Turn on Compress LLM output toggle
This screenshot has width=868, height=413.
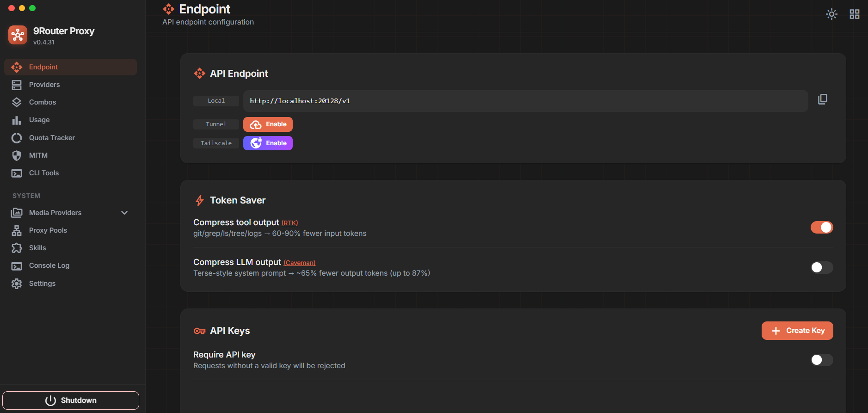(822, 267)
